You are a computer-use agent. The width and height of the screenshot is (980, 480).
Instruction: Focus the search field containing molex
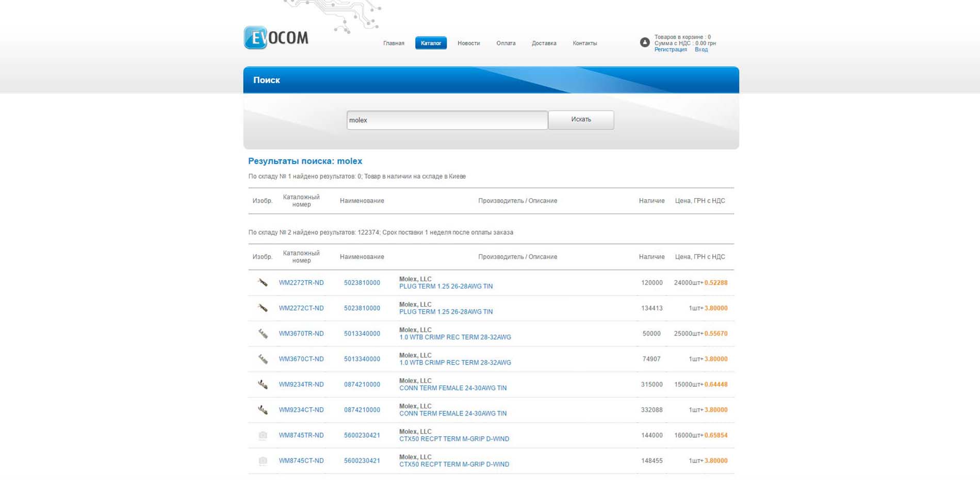(447, 120)
